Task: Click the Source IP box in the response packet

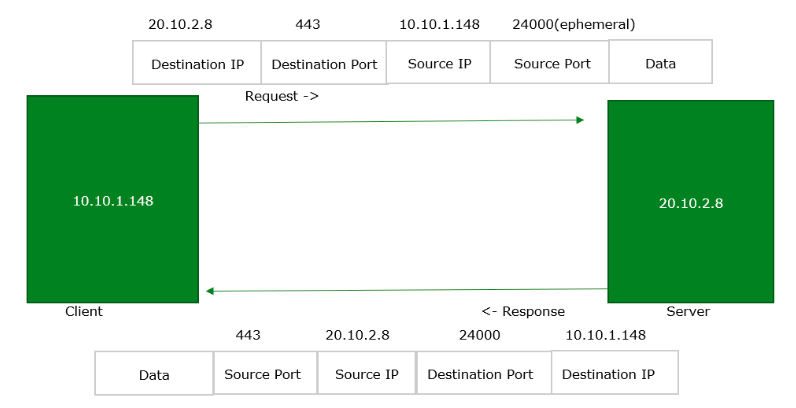Action: coord(366,374)
